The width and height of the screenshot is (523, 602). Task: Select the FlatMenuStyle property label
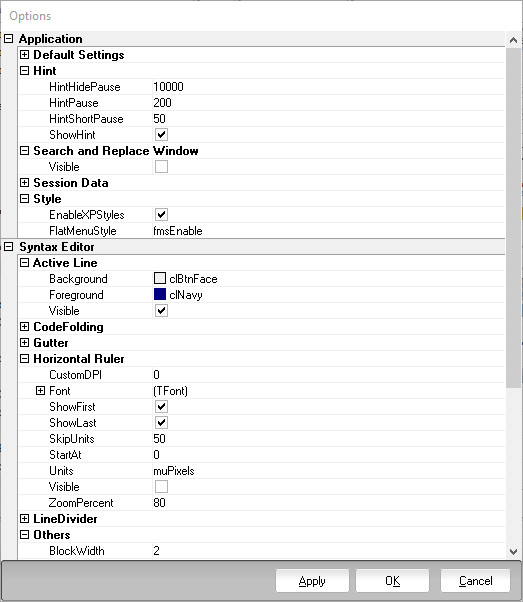pyautogui.click(x=83, y=231)
